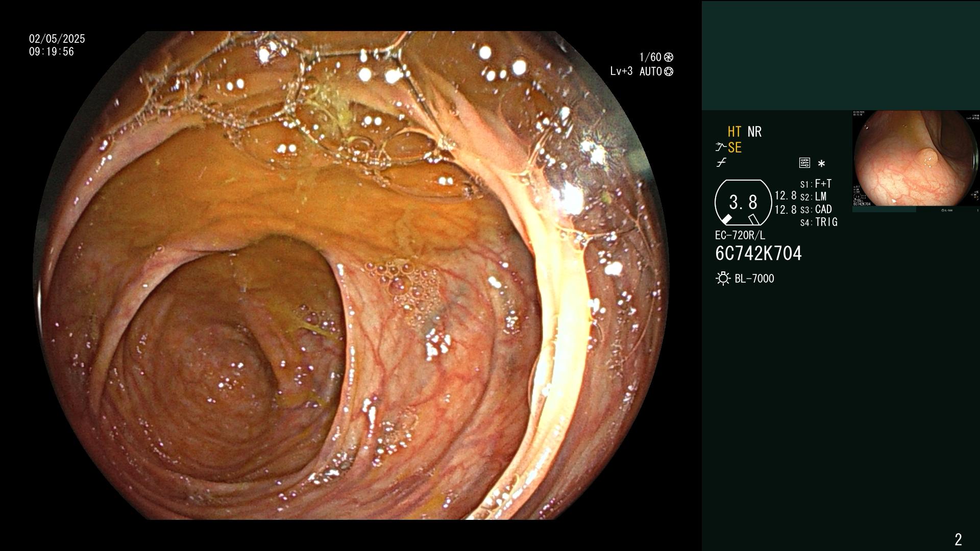980x551 pixels.
Task: Click the S1: F+T switch assignment
Action: pyautogui.click(x=816, y=184)
